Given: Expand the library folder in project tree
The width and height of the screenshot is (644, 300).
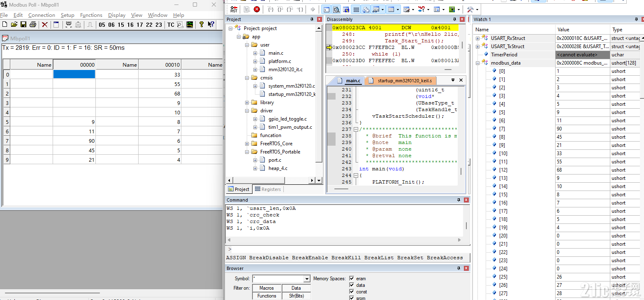Looking at the screenshot, I should (x=247, y=102).
